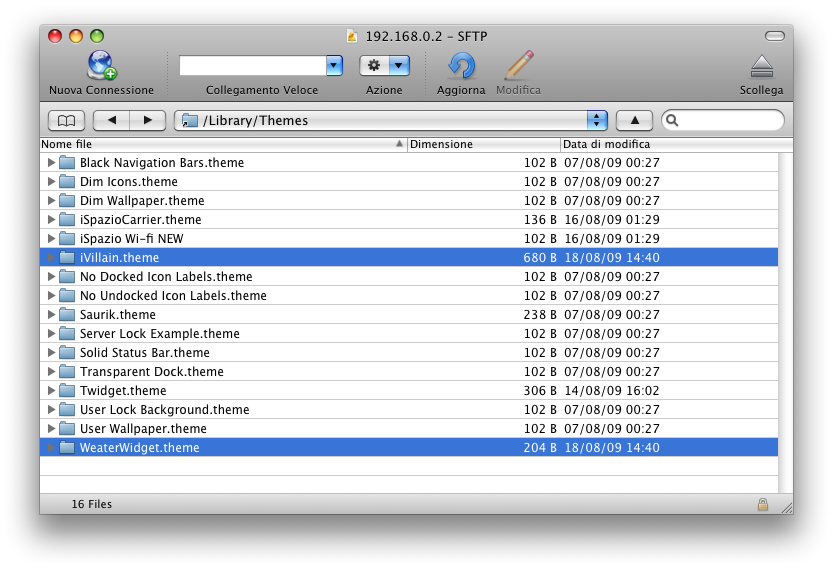Expand the Twidget.theme folder triangle
The height and width of the screenshot is (569, 833).
click(x=51, y=390)
